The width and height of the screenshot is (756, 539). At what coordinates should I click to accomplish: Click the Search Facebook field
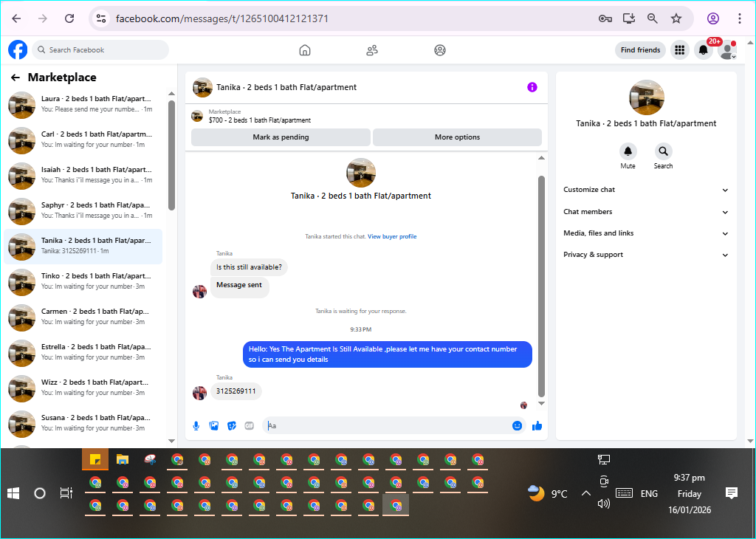(x=100, y=50)
